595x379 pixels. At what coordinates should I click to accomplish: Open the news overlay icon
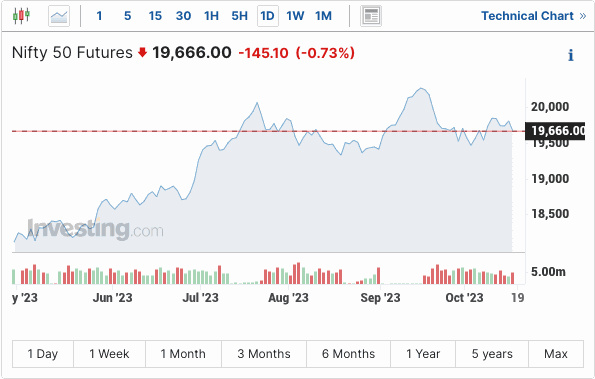click(x=371, y=16)
